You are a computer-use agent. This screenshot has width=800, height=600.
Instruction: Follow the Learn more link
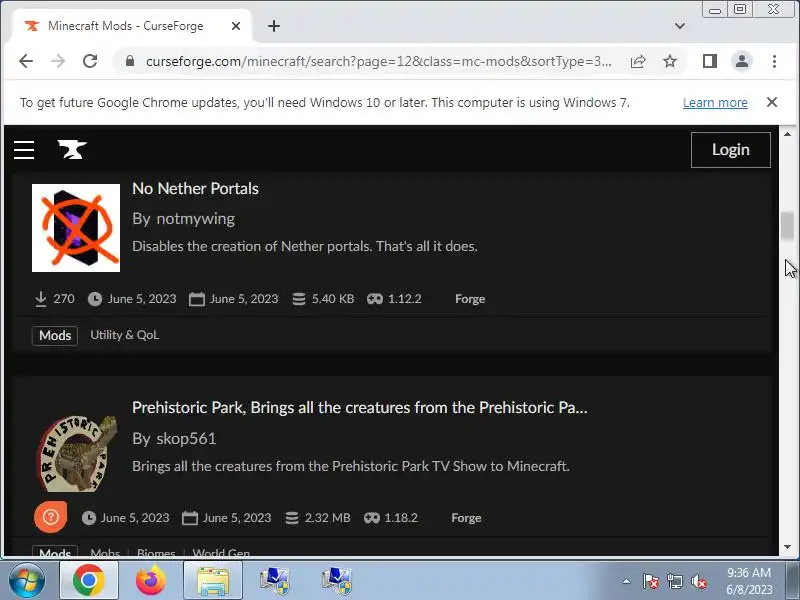[715, 103]
